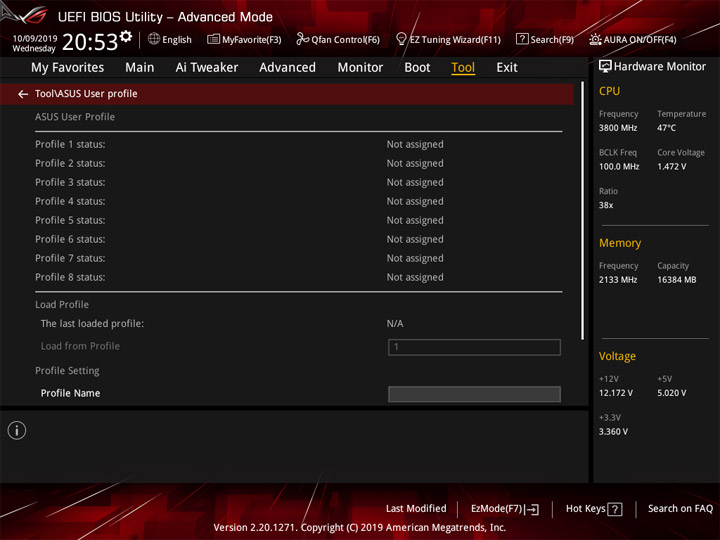Open Hot Keys help
The image size is (720, 540).
(x=594, y=509)
